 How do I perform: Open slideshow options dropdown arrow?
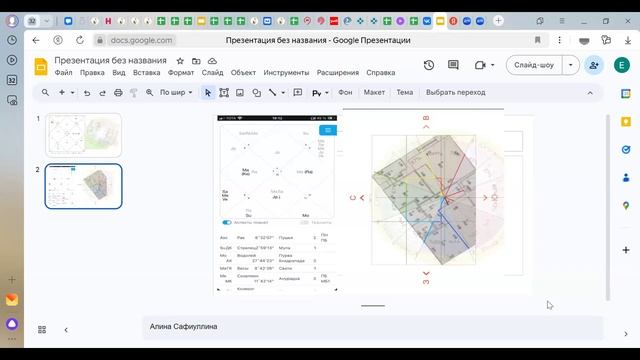pyautogui.click(x=571, y=65)
